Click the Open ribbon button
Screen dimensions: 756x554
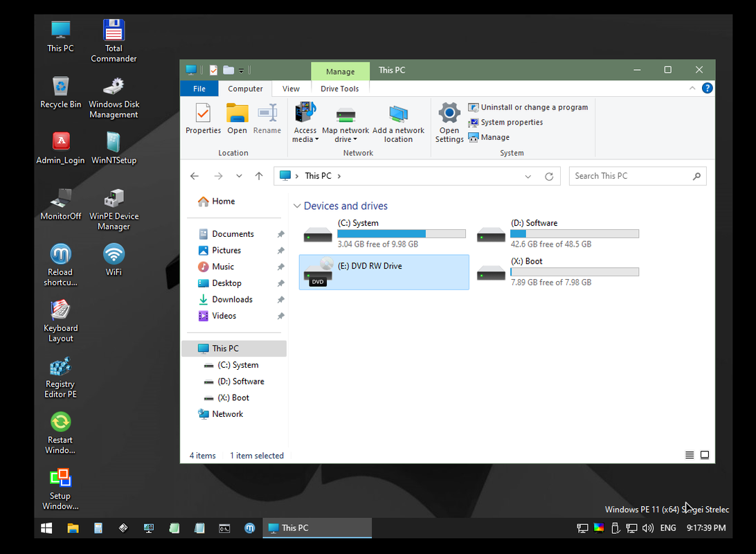(x=237, y=119)
